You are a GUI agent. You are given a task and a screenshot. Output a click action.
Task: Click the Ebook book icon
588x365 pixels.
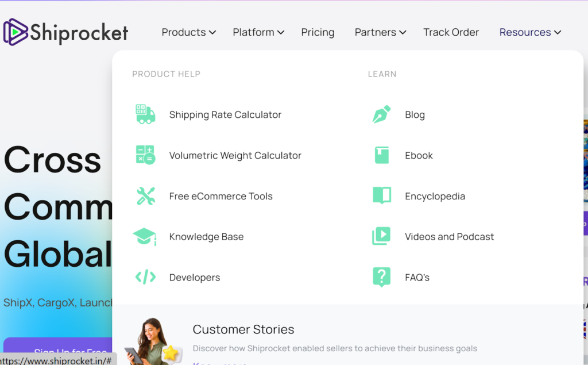click(x=381, y=155)
